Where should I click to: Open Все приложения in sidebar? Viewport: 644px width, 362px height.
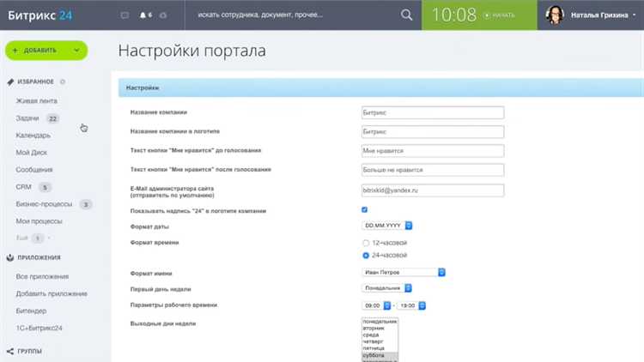42,276
